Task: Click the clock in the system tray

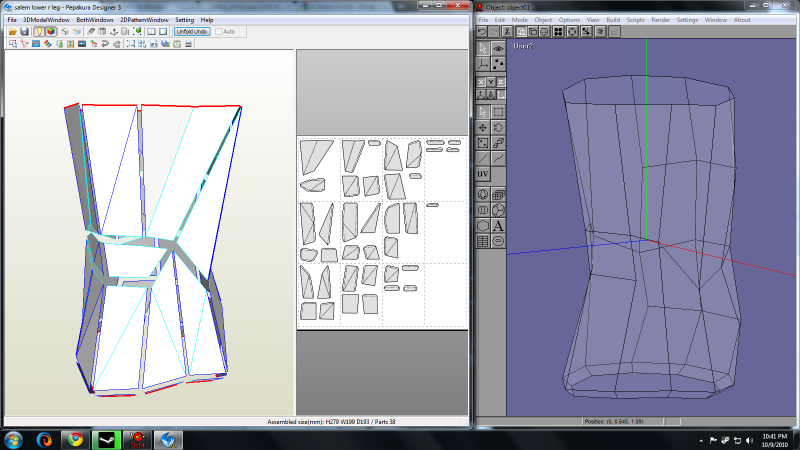Action: click(x=775, y=439)
